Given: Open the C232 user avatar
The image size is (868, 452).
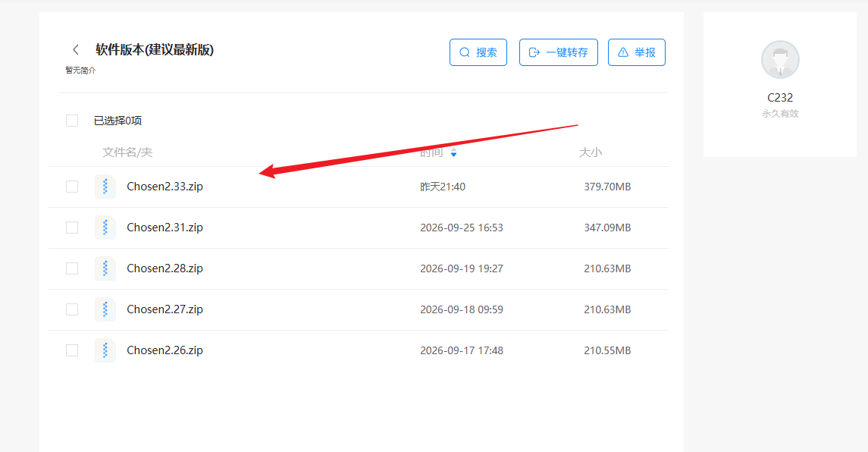Looking at the screenshot, I should click(780, 60).
